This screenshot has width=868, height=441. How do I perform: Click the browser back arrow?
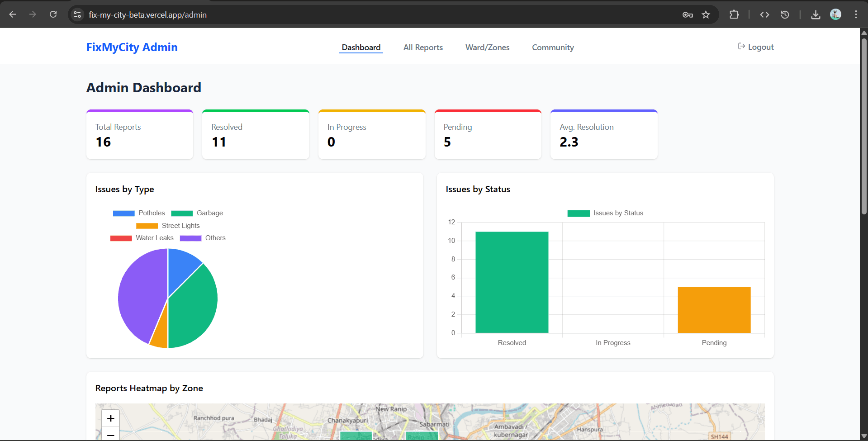13,14
